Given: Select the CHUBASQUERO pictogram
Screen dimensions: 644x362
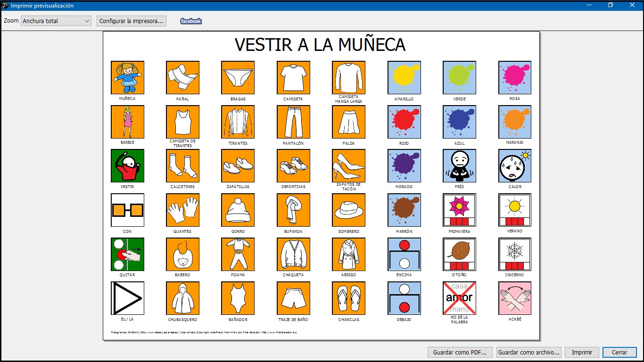Looking at the screenshot, I should 182,298.
